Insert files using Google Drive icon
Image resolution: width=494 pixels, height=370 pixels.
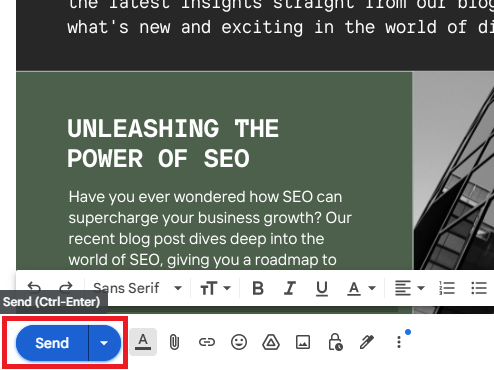click(271, 342)
